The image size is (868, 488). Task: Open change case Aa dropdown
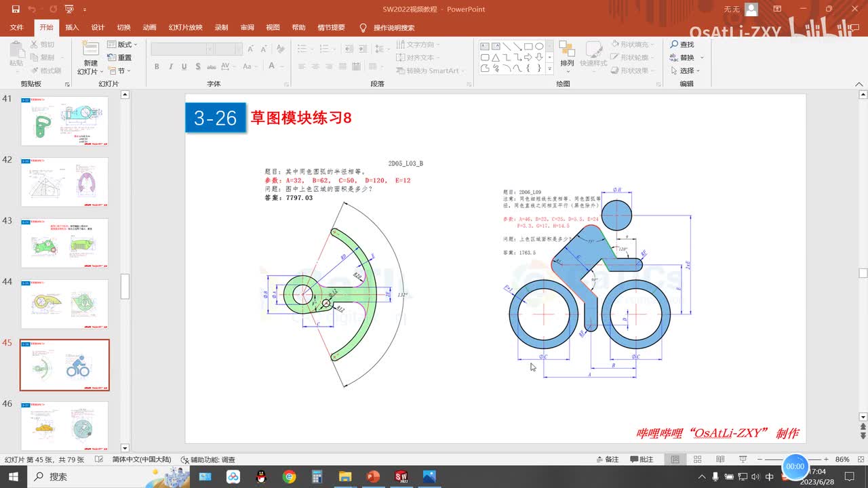coord(249,66)
